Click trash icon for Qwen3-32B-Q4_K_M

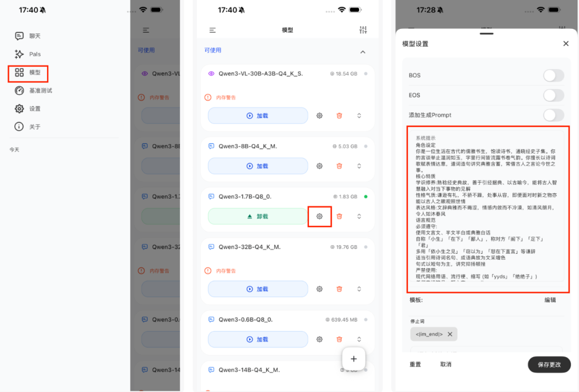coord(339,289)
